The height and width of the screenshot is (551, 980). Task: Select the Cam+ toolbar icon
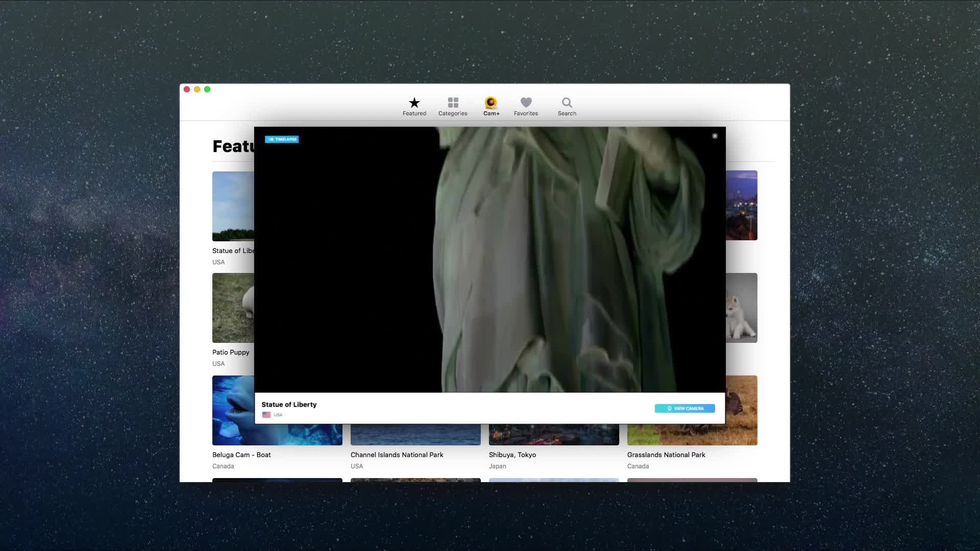click(x=491, y=103)
